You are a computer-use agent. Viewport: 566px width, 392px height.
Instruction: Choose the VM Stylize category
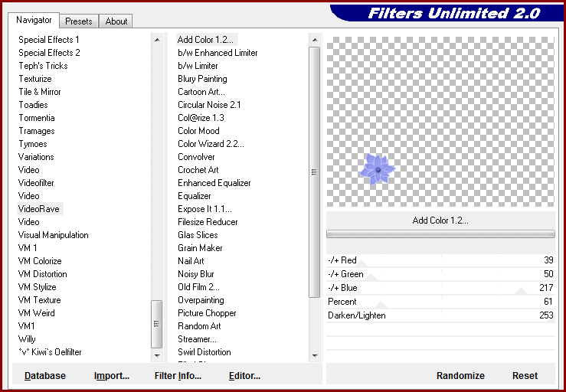[38, 287]
